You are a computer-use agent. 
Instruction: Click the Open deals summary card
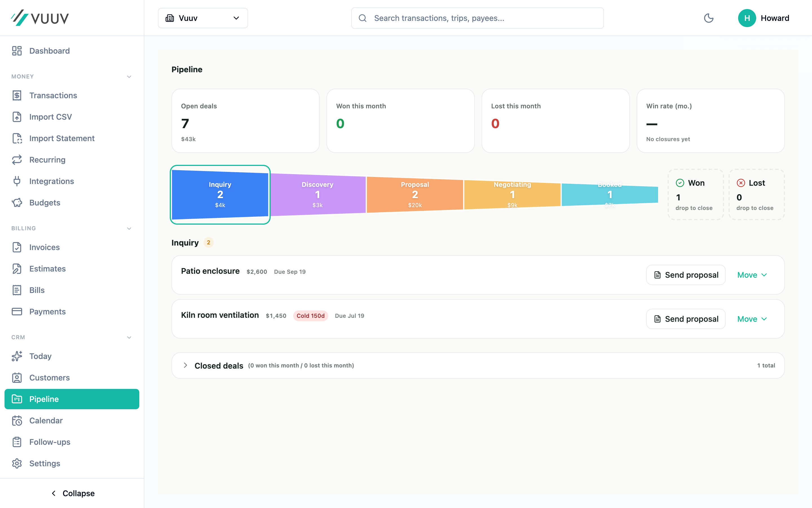tap(245, 121)
